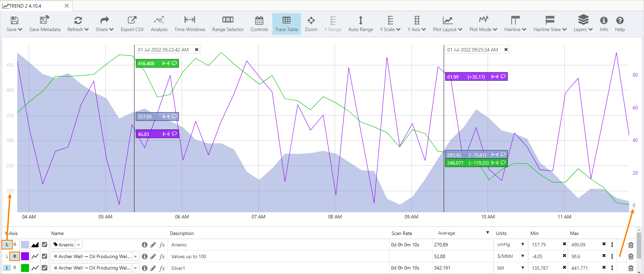Image resolution: width=644 pixels, height=274 pixels.
Task: Click the purple color swatch
Action: [x=25, y=256]
